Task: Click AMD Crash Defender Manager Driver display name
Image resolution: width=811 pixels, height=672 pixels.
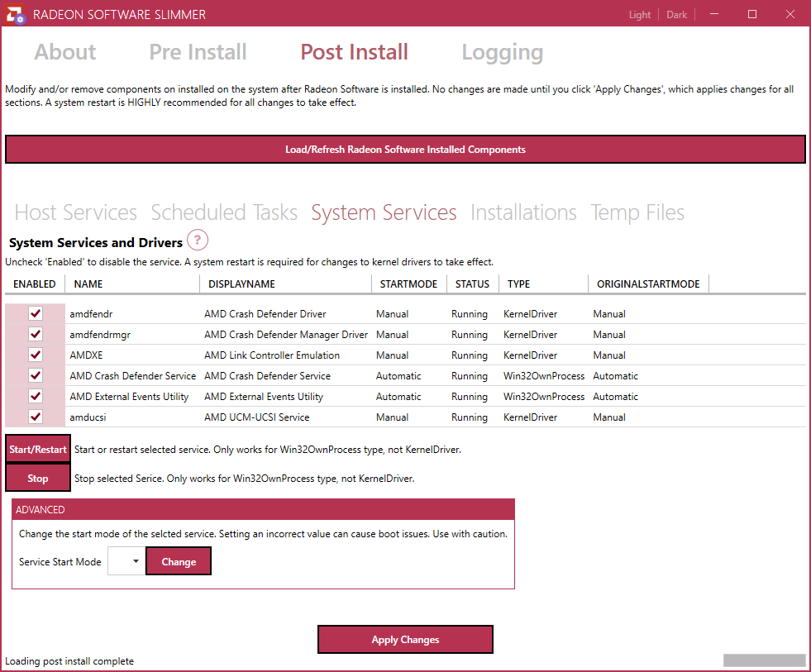Action: [x=286, y=335]
